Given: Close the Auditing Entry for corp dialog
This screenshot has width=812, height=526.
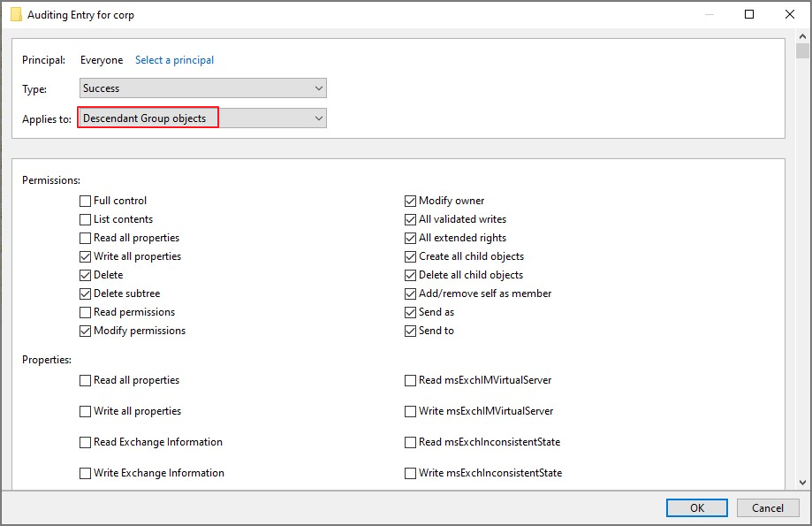Looking at the screenshot, I should (790, 14).
